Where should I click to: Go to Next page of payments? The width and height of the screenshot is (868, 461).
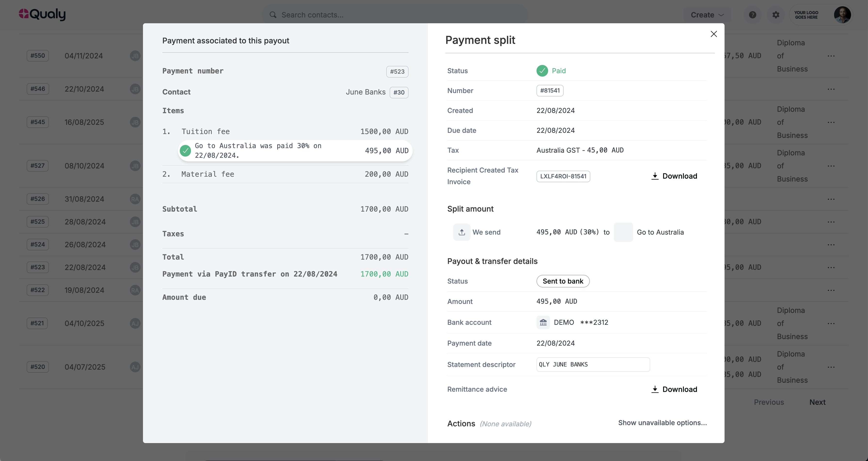817,402
